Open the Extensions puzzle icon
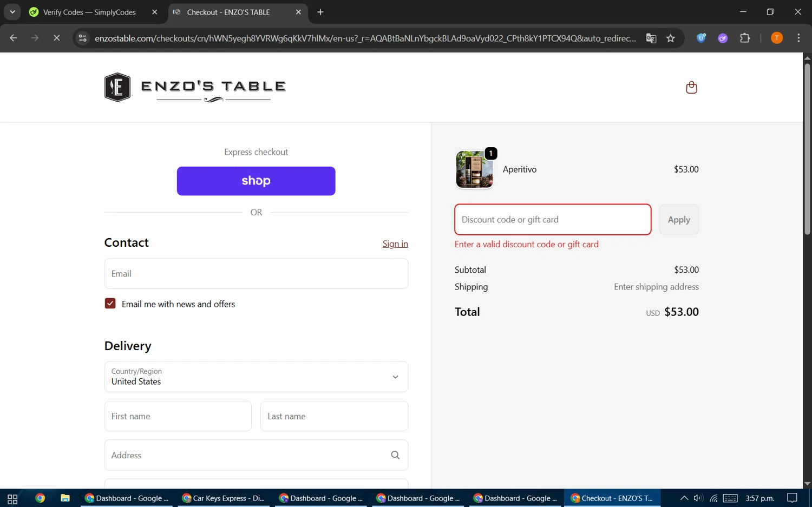The width and height of the screenshot is (812, 507). (x=745, y=38)
